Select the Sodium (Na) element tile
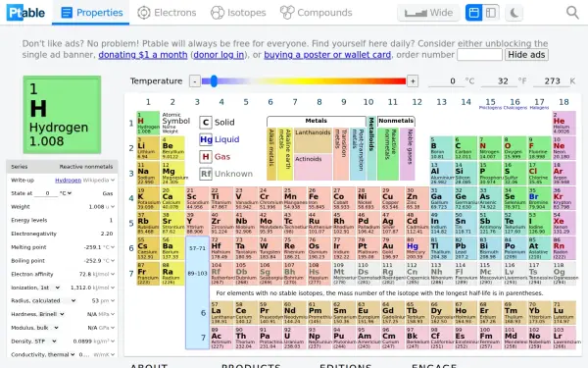 point(148,173)
